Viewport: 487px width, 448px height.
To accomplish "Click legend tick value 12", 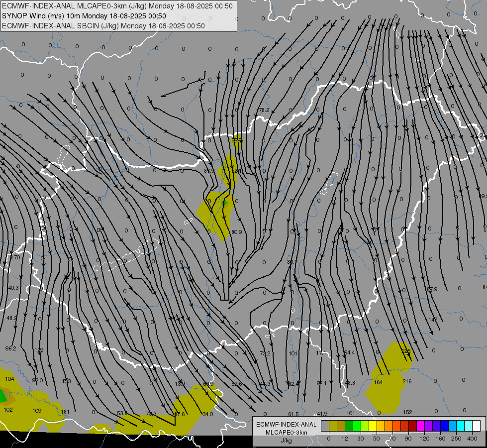I will click(344, 439).
